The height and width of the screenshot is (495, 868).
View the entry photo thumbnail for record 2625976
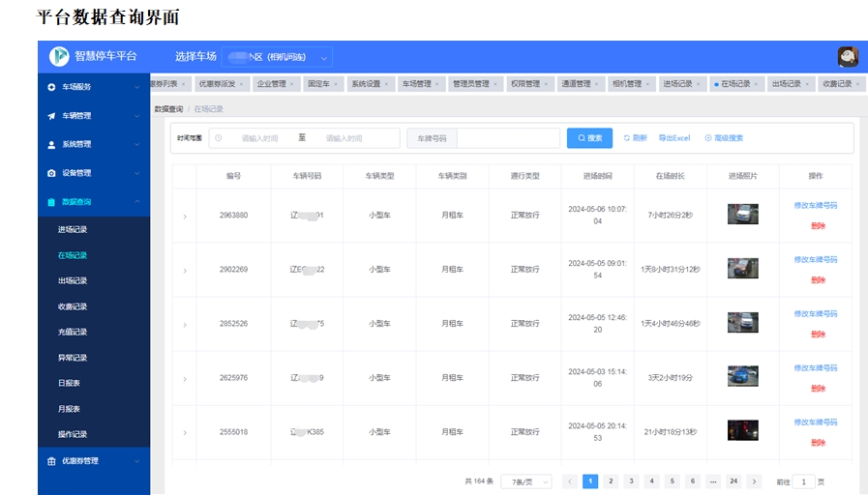pos(743,377)
